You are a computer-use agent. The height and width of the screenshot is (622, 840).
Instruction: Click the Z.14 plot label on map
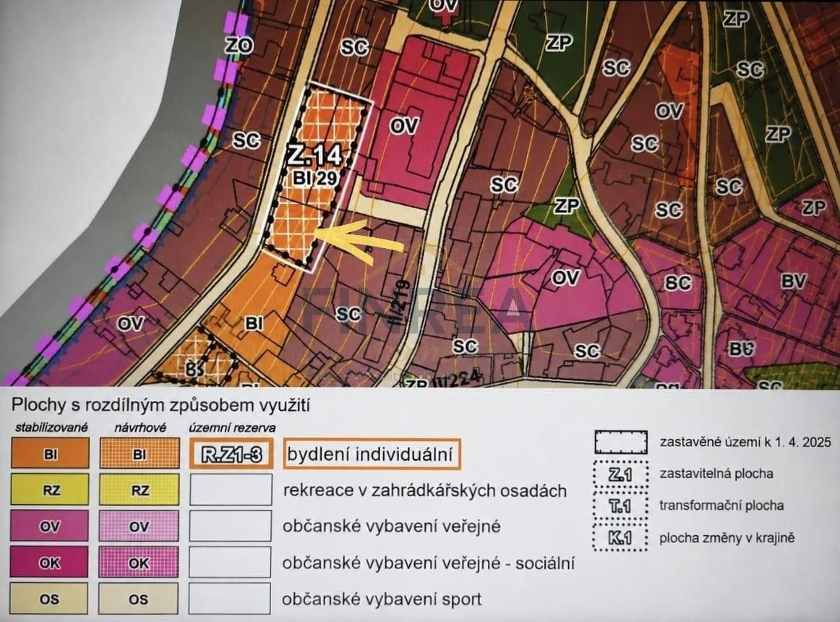314,155
